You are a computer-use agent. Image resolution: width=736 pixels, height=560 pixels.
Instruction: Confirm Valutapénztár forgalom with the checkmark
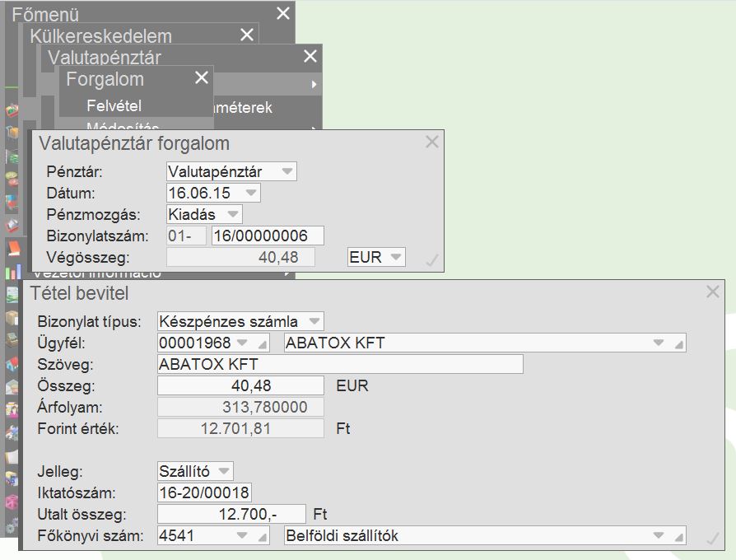click(432, 259)
